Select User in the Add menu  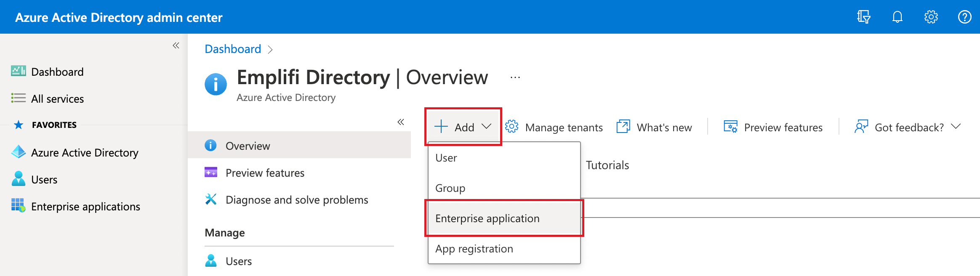click(x=446, y=158)
